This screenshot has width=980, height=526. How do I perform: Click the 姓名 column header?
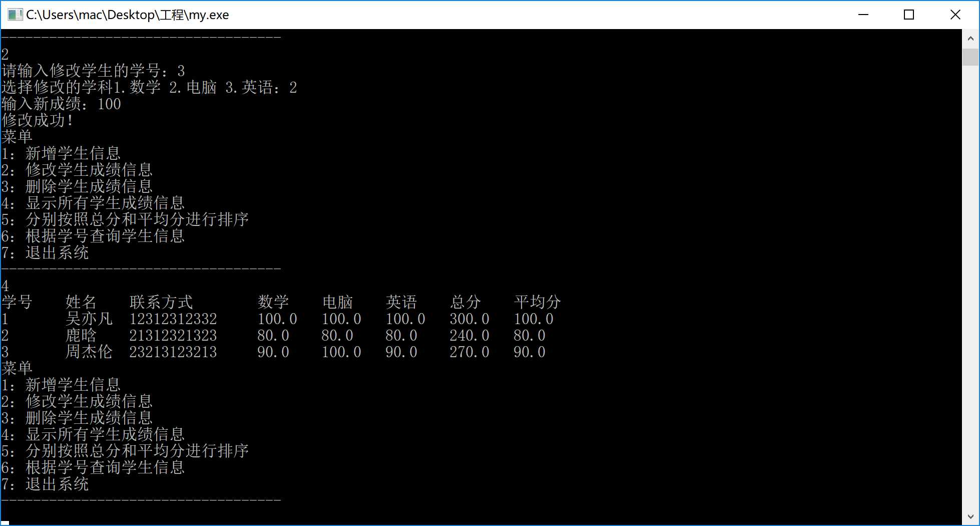(81, 302)
